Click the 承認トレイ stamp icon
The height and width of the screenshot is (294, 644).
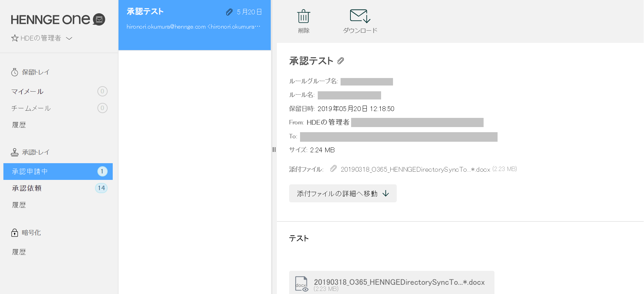15,152
